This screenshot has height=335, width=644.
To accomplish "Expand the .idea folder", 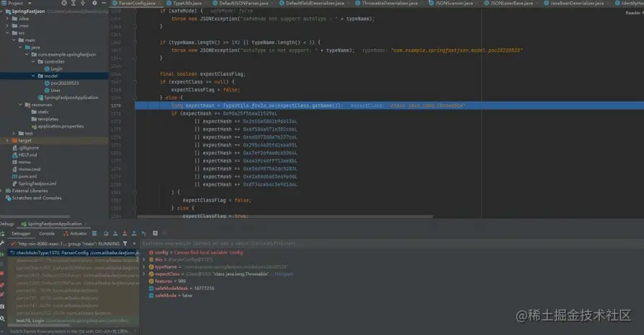I will [x=7, y=19].
